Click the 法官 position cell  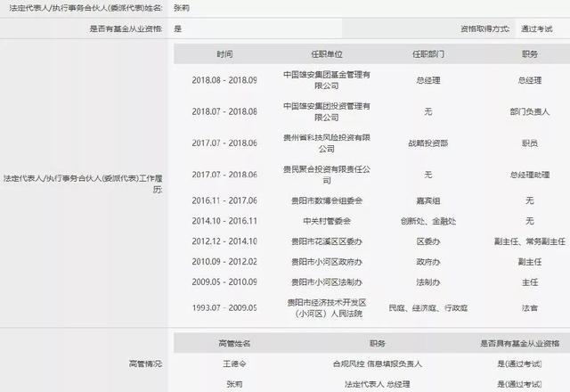click(530, 308)
